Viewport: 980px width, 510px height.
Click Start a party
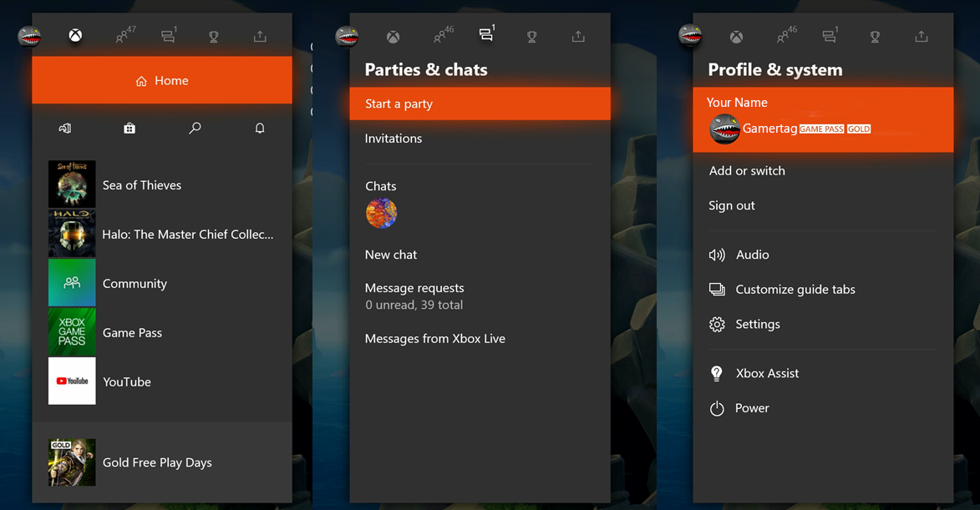click(480, 104)
